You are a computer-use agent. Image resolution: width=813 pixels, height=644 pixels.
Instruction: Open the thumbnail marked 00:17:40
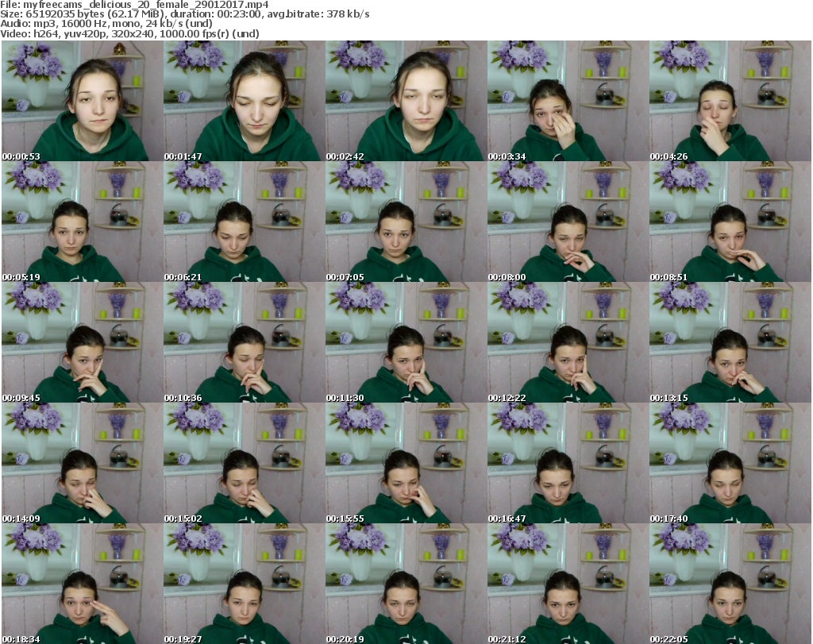pyautogui.click(x=730, y=464)
